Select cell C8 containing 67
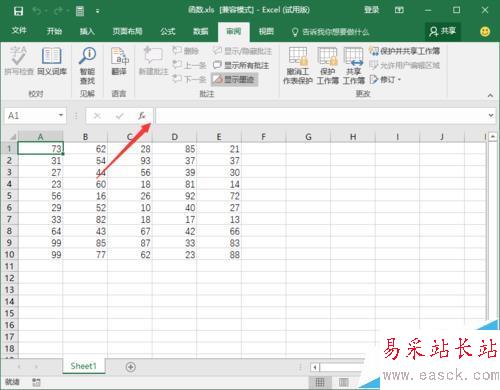Viewport: 500px width, 390px height. pos(130,231)
